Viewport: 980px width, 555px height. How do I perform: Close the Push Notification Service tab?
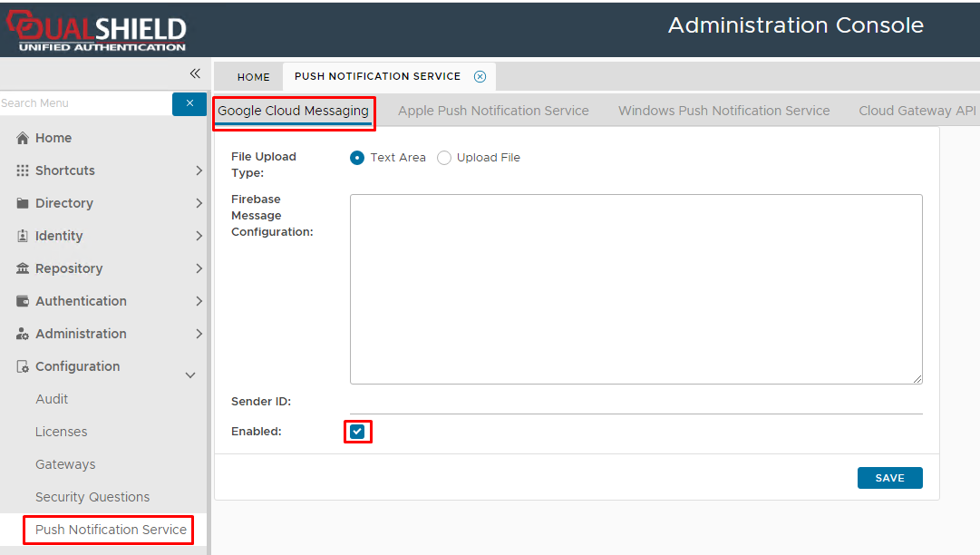(x=480, y=76)
